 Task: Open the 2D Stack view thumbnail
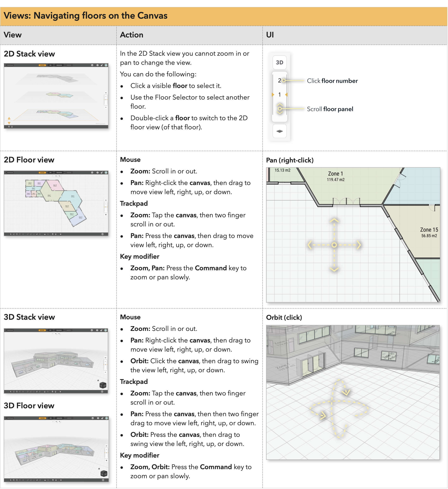pyautogui.click(x=56, y=96)
